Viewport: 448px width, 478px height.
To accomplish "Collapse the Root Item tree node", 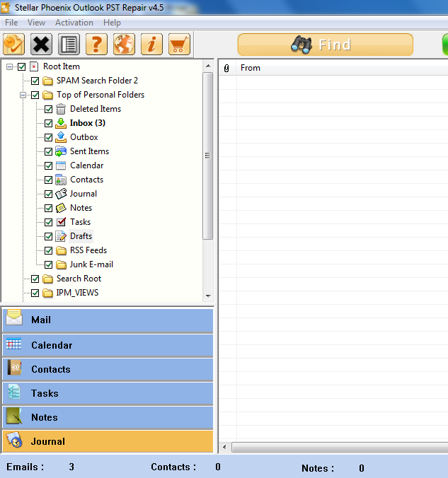I will pos(9,66).
